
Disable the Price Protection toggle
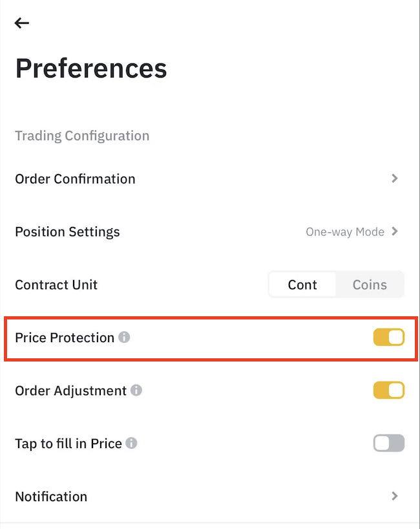pos(388,338)
